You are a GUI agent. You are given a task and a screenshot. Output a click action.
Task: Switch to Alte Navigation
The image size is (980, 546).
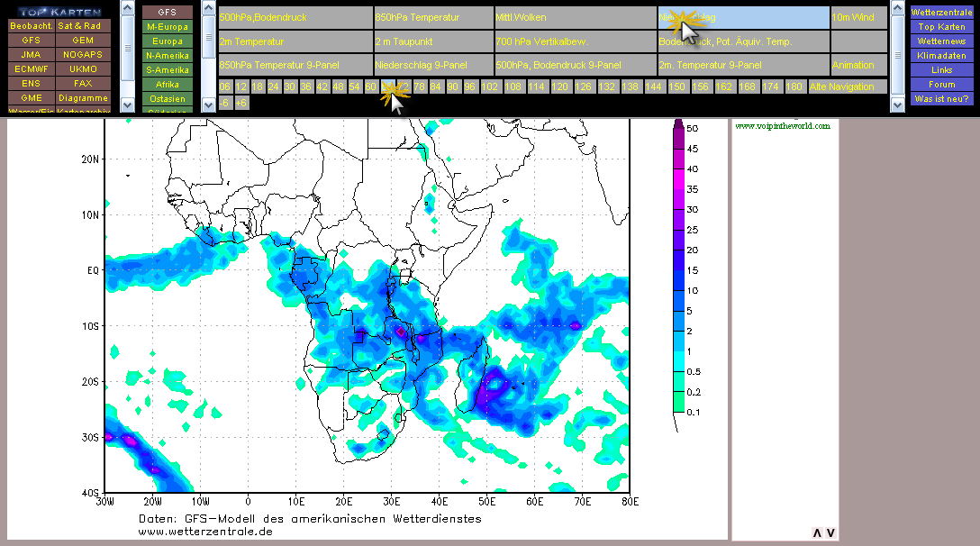point(848,86)
